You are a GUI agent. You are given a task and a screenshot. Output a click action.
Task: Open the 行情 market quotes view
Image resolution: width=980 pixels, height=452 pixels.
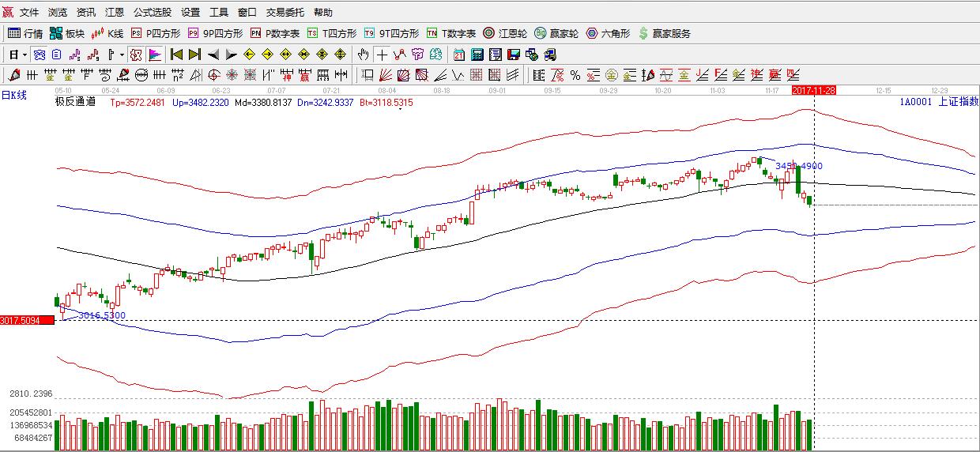pos(25,33)
